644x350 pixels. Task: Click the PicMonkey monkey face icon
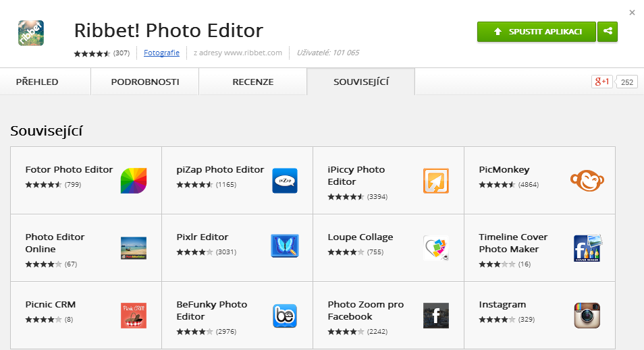587,181
